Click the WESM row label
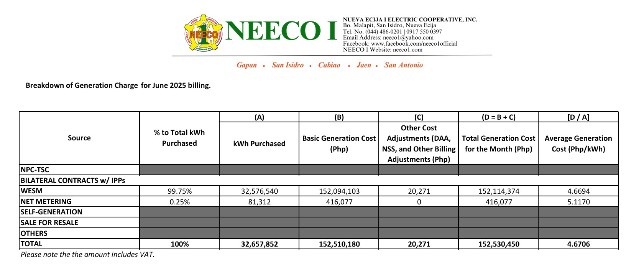 coord(32,191)
